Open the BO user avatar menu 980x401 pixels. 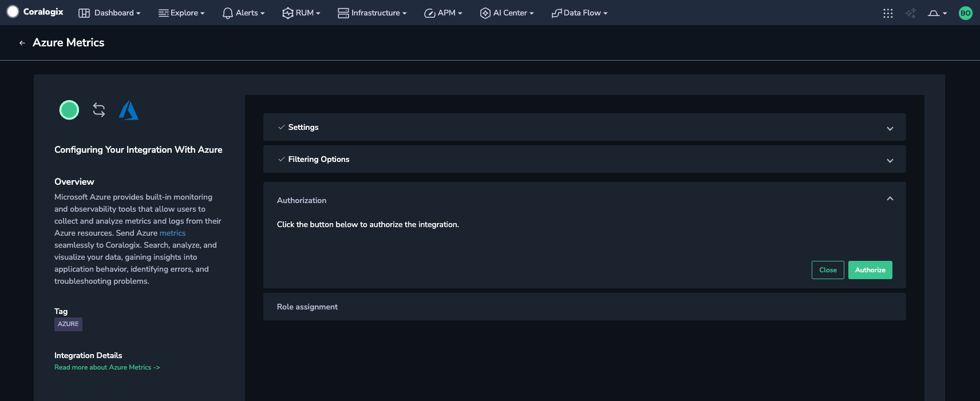(x=966, y=13)
